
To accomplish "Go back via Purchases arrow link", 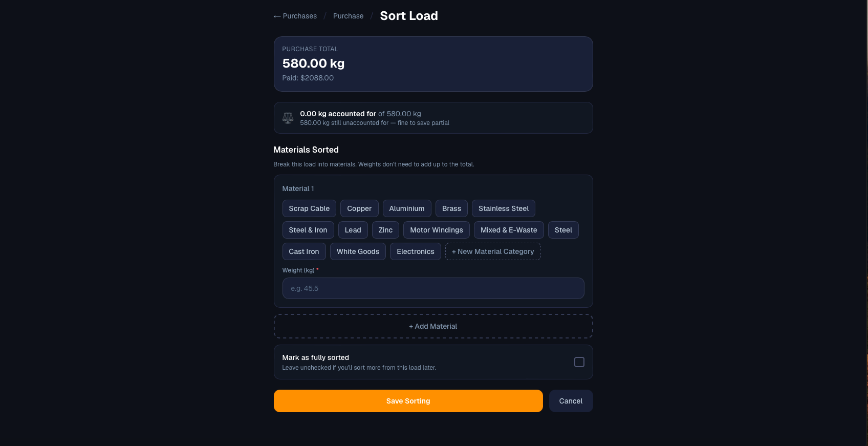I will coord(295,16).
